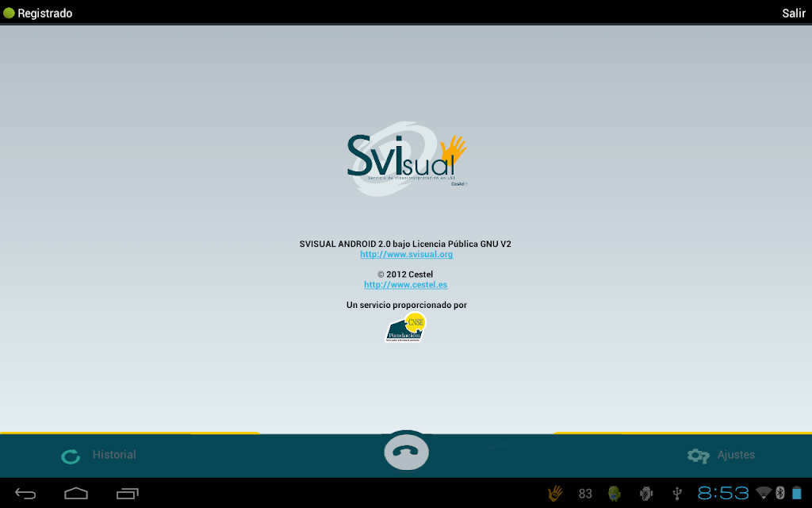Open the Historial tab label
812x508 pixels.
click(x=114, y=455)
